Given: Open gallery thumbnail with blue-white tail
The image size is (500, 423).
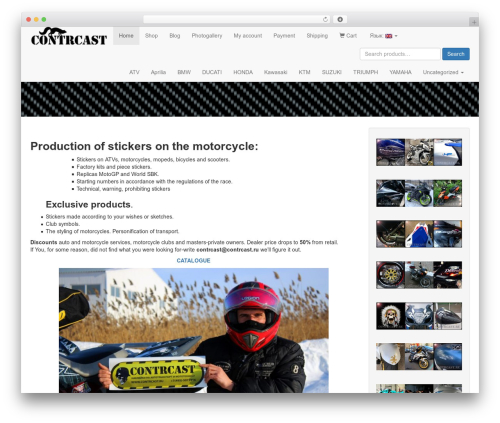Looking at the screenshot, I should (419, 234).
